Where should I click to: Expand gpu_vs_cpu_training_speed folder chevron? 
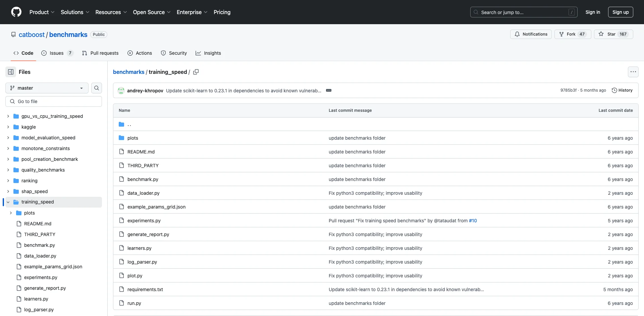(8, 116)
